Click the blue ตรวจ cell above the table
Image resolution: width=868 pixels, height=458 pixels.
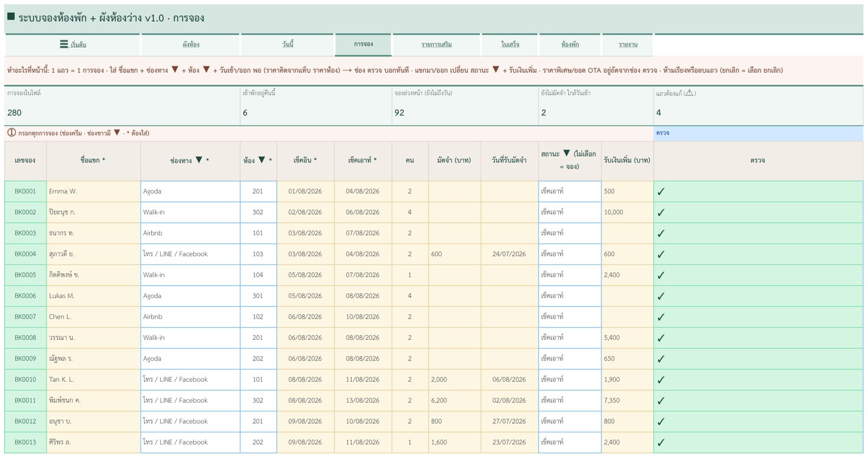tap(758, 133)
